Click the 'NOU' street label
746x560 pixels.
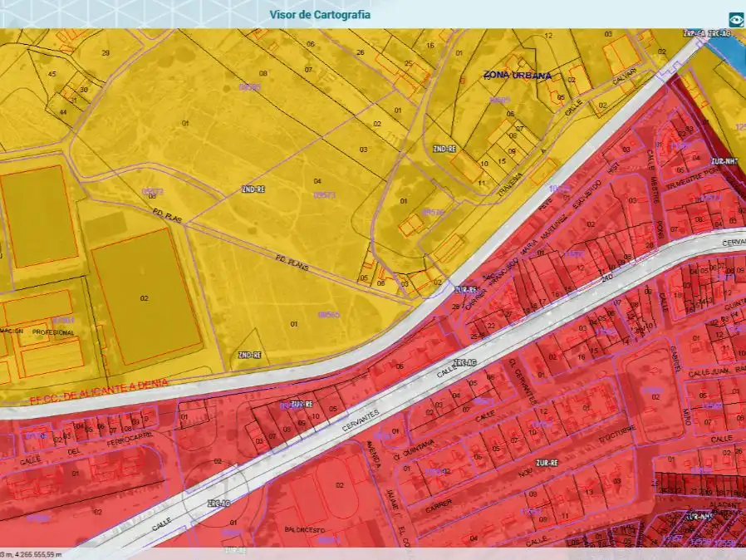(526, 472)
